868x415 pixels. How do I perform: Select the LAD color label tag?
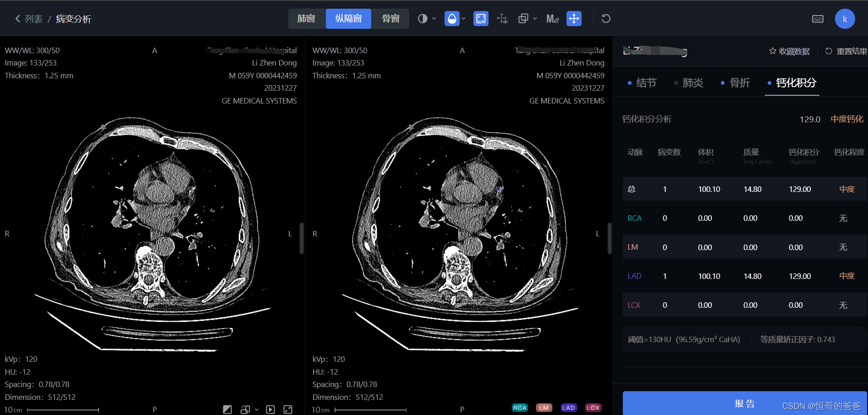coord(569,408)
